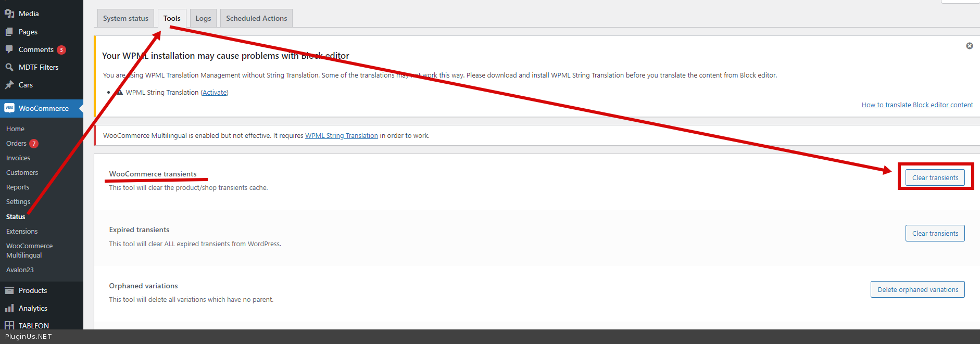Screen dimensions: 980x344
Task: Go to WooCommerce Multilingual submenu item
Action: 29,250
